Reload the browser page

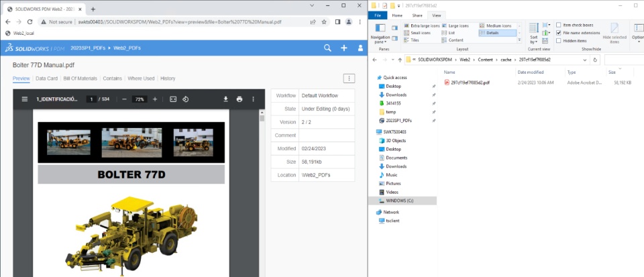(30, 21)
